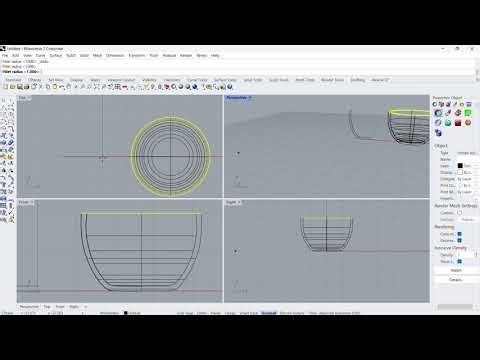Viewport: 480px width, 360px height.
Task: Click the white Display Color swatch
Action: (x=460, y=172)
